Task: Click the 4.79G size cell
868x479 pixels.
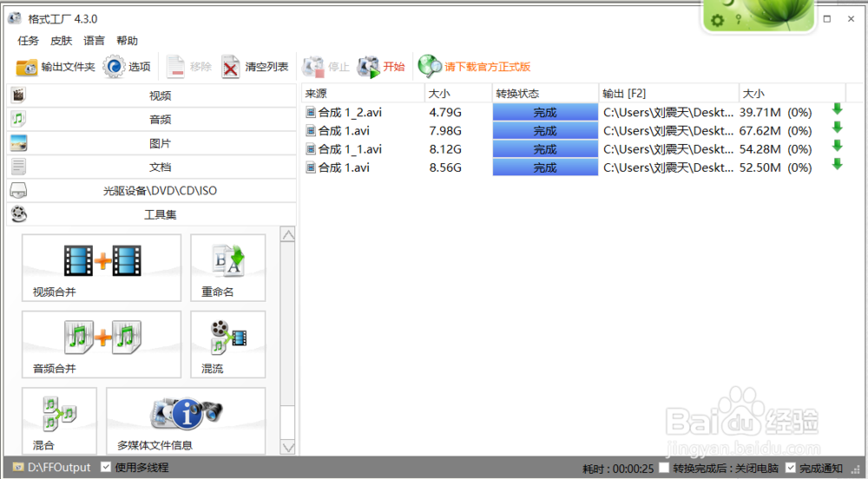Action: (445, 112)
